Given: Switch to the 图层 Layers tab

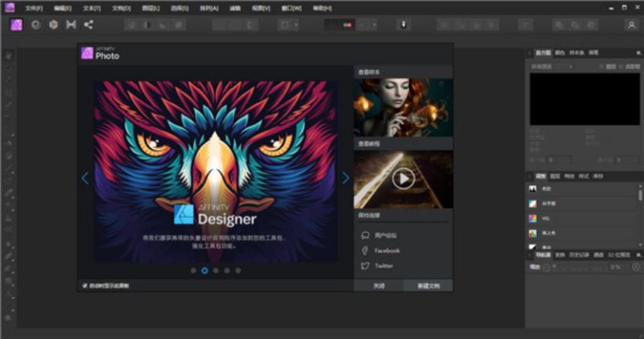Looking at the screenshot, I should (x=555, y=176).
